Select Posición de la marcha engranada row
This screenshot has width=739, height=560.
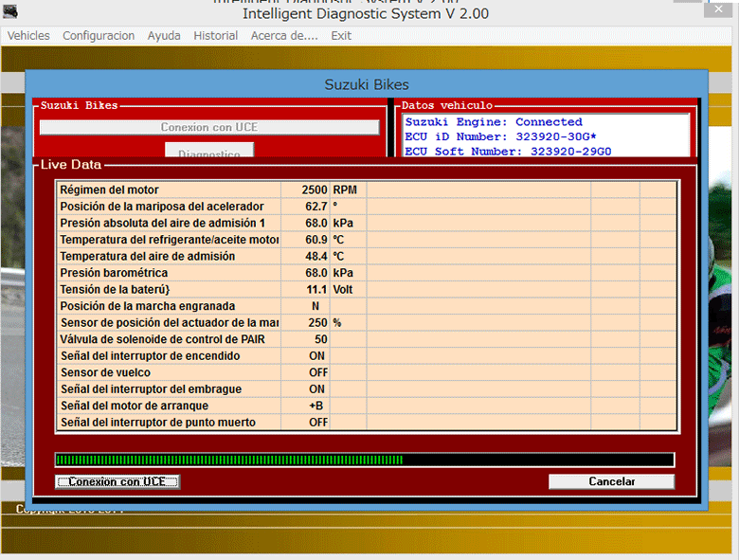367,306
